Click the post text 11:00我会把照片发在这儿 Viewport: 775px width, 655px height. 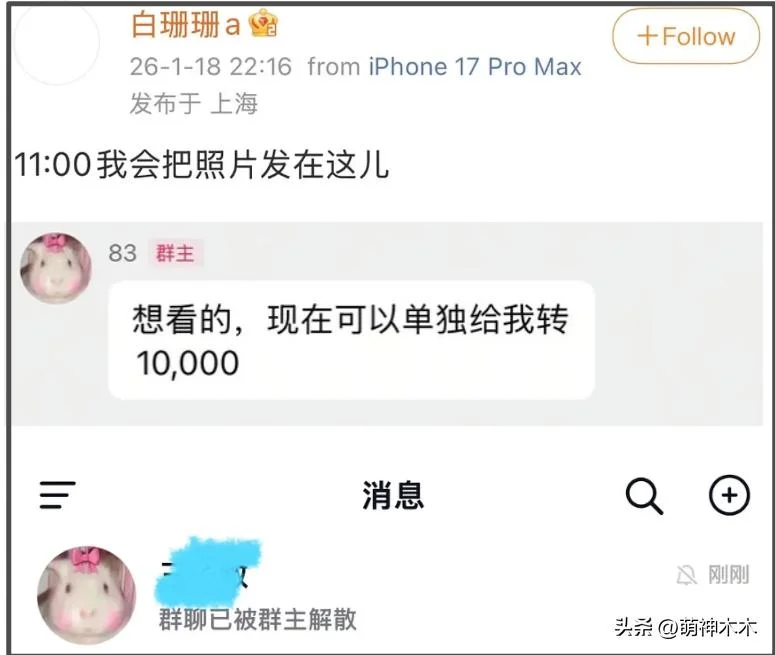click(202, 165)
